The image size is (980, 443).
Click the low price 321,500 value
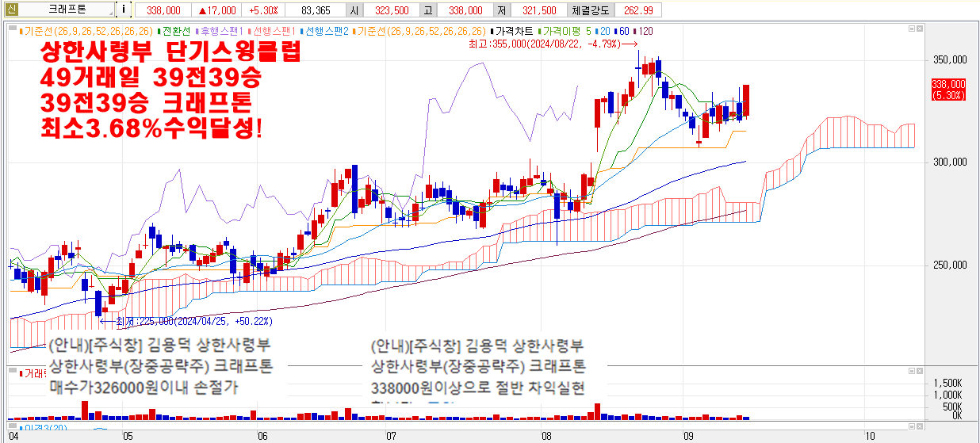[538, 10]
